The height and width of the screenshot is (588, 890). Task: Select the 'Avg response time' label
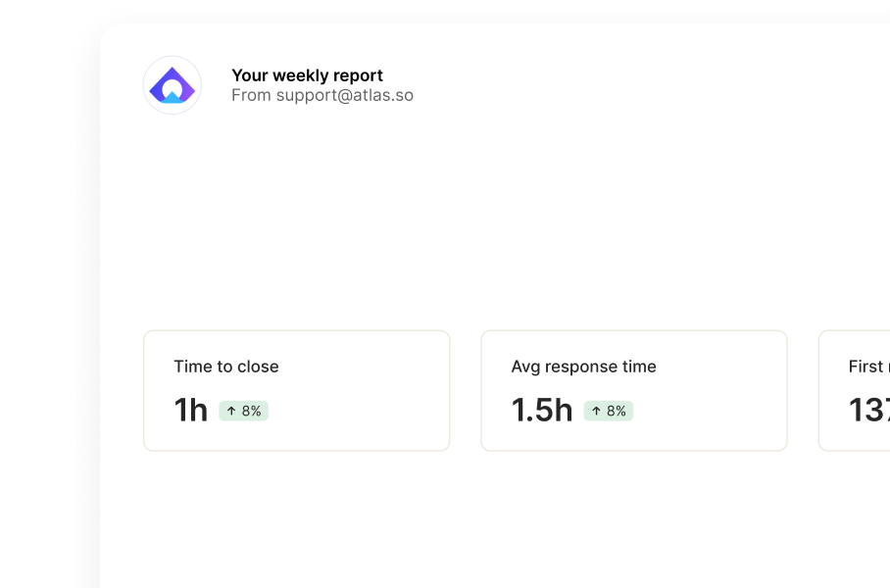click(x=583, y=367)
